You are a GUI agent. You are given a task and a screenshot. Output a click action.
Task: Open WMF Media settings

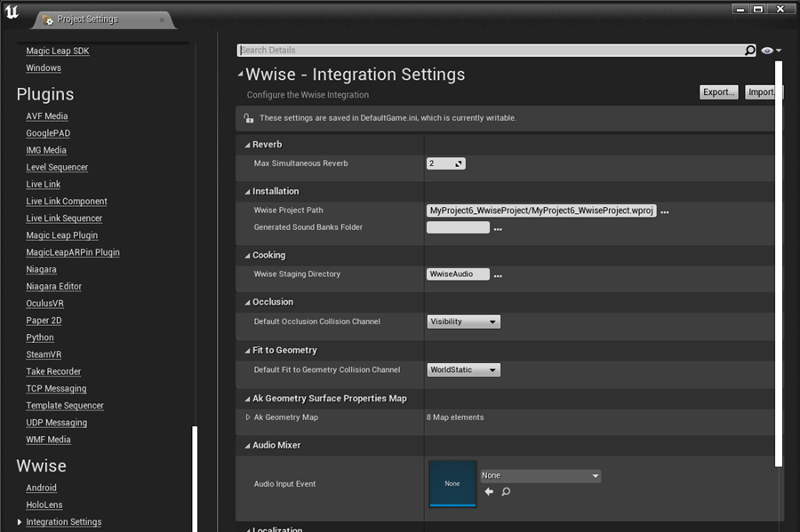[x=49, y=440]
